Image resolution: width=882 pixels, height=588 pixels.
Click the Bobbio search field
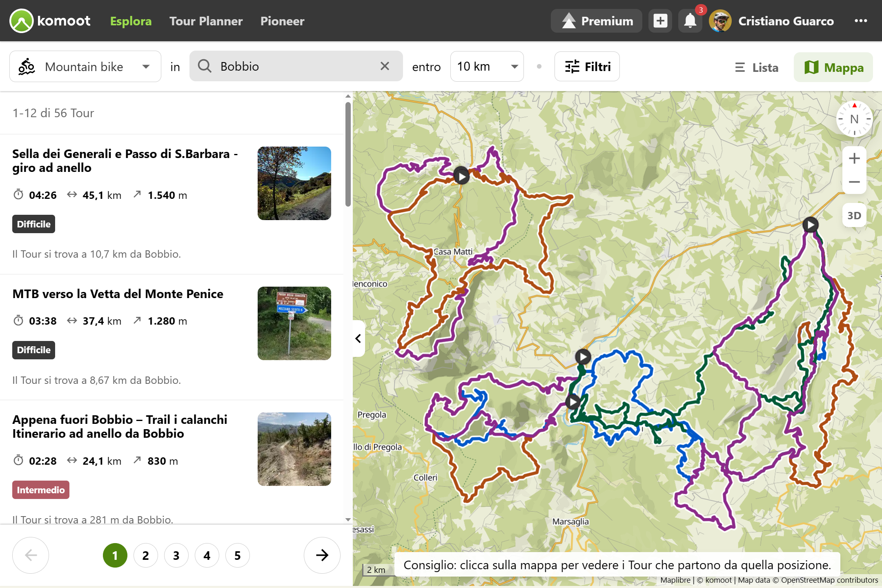[x=296, y=66]
